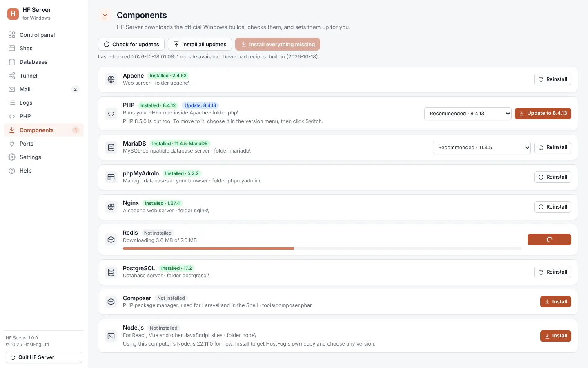
Task: Click the phpMyAdmin layout icon
Action: click(x=111, y=177)
